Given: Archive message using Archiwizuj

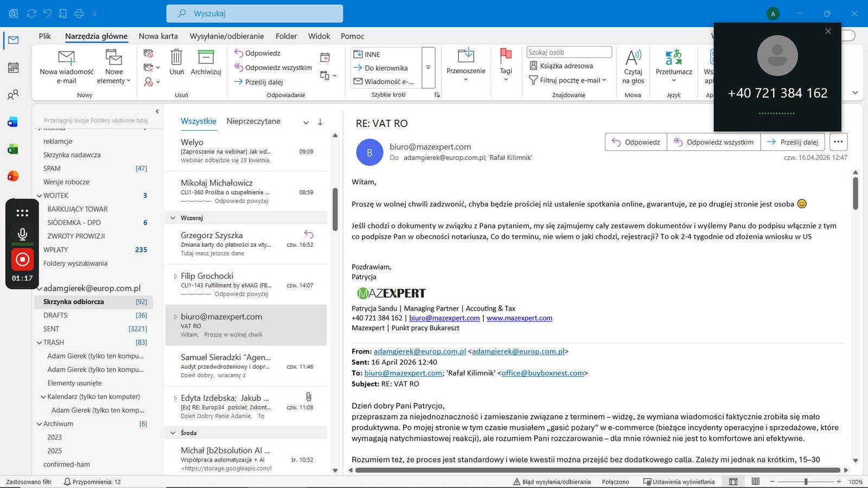Looking at the screenshot, I should [206, 62].
